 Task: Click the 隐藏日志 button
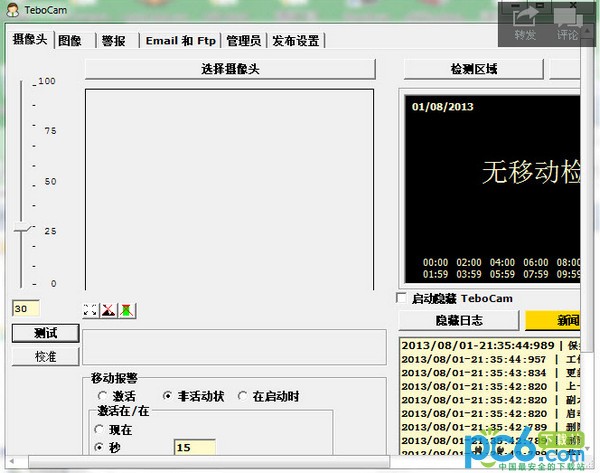click(459, 320)
